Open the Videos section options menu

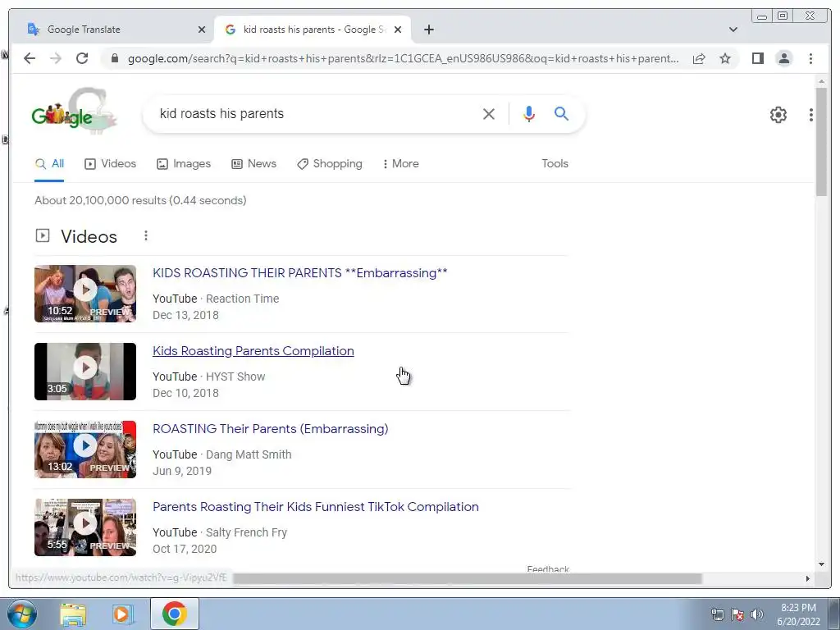(x=146, y=235)
